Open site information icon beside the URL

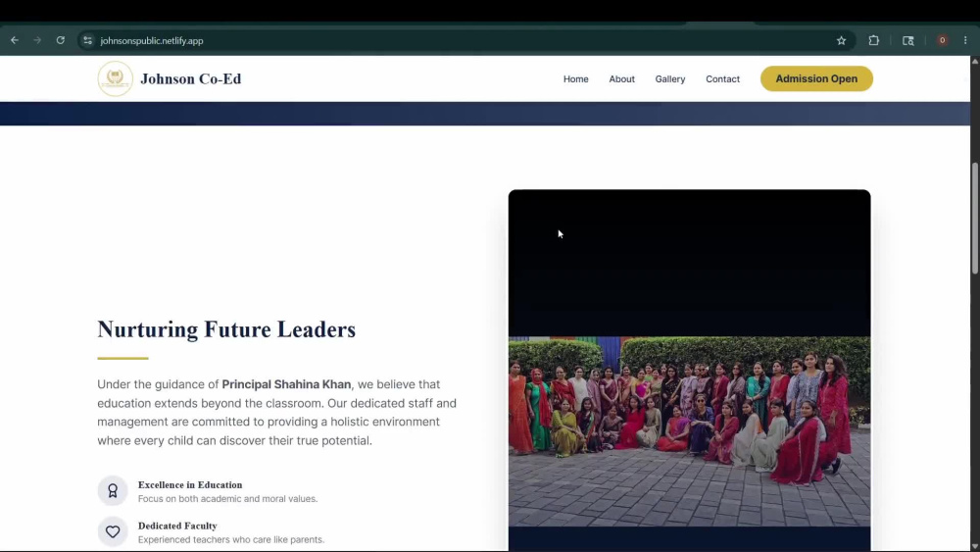(87, 40)
